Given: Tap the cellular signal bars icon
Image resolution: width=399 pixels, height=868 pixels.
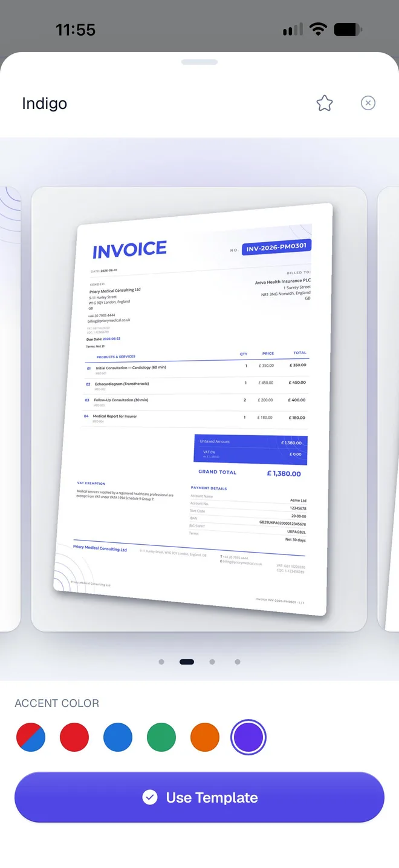Looking at the screenshot, I should (x=293, y=30).
